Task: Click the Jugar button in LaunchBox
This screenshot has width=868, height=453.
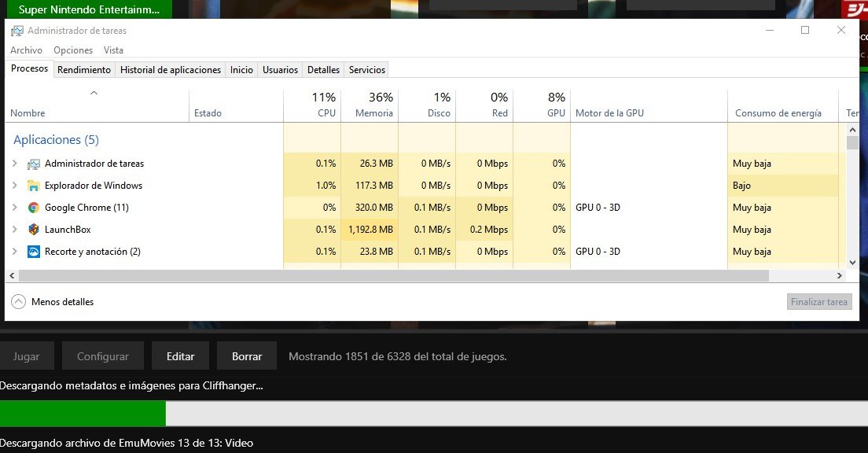Action: (x=27, y=356)
